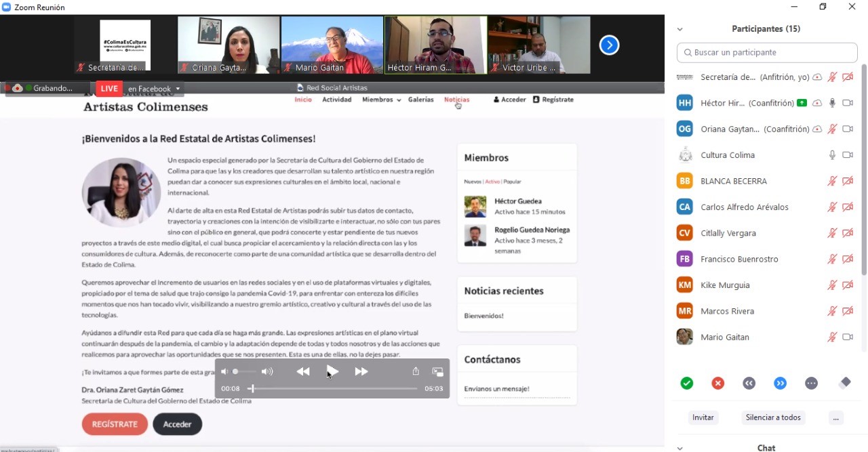
Task: Open Actividad in the site menu
Action: pyautogui.click(x=337, y=100)
